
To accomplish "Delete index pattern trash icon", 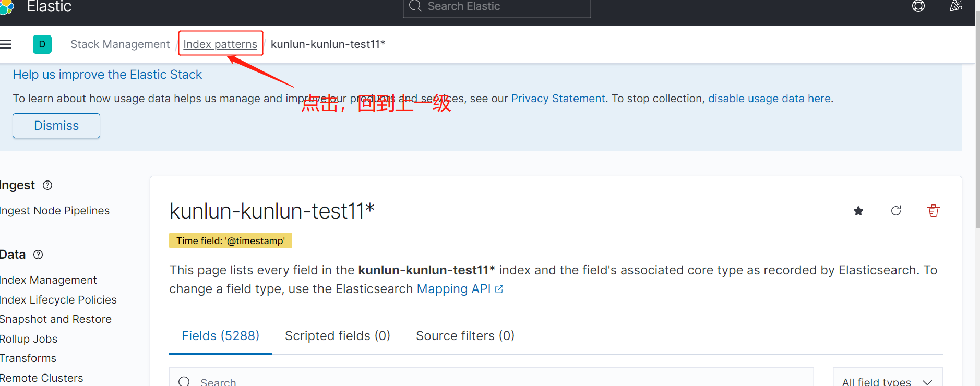I will click(x=934, y=211).
